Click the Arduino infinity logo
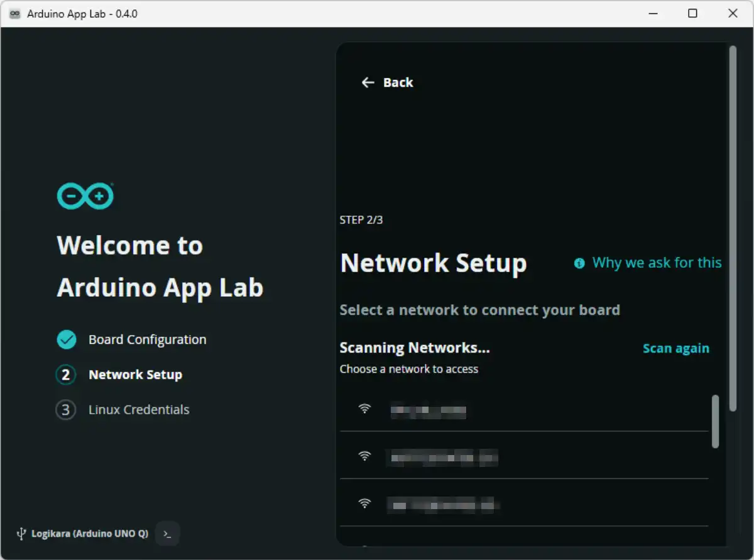This screenshot has width=754, height=560. [85, 195]
